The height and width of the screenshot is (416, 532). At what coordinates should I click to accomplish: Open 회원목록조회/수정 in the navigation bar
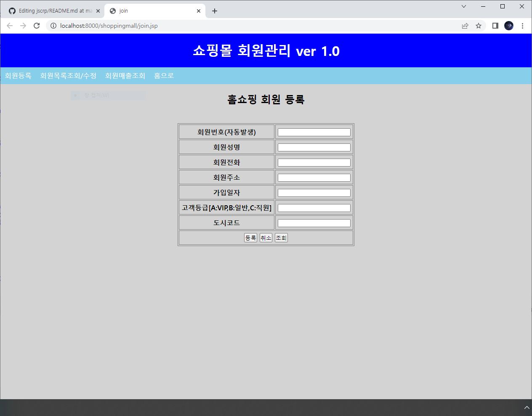68,76
